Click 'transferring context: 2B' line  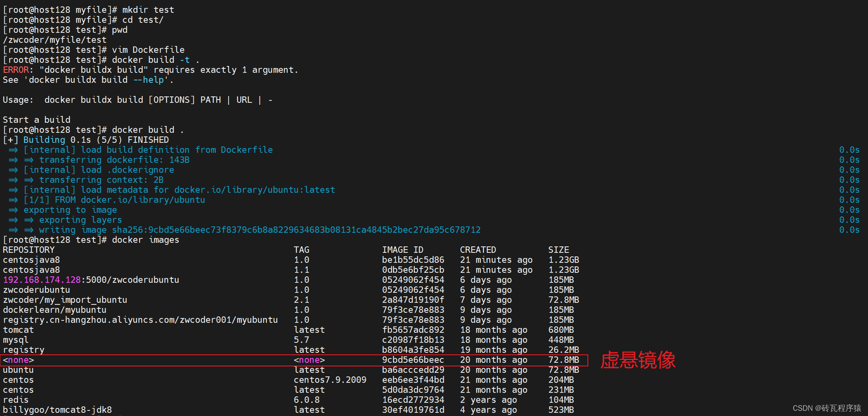86,180
